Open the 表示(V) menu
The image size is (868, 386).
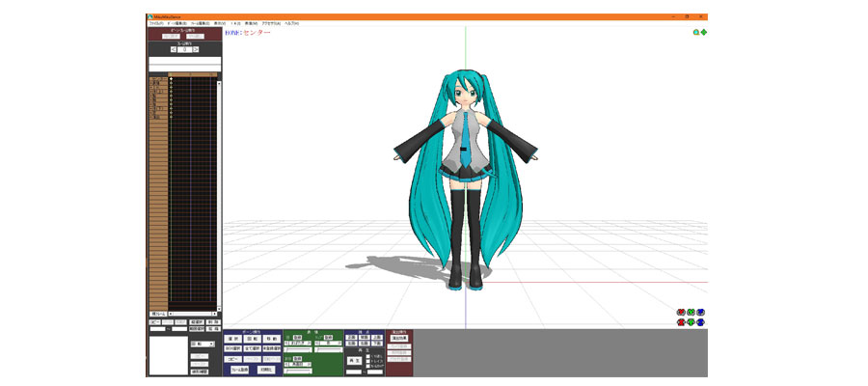(220, 23)
